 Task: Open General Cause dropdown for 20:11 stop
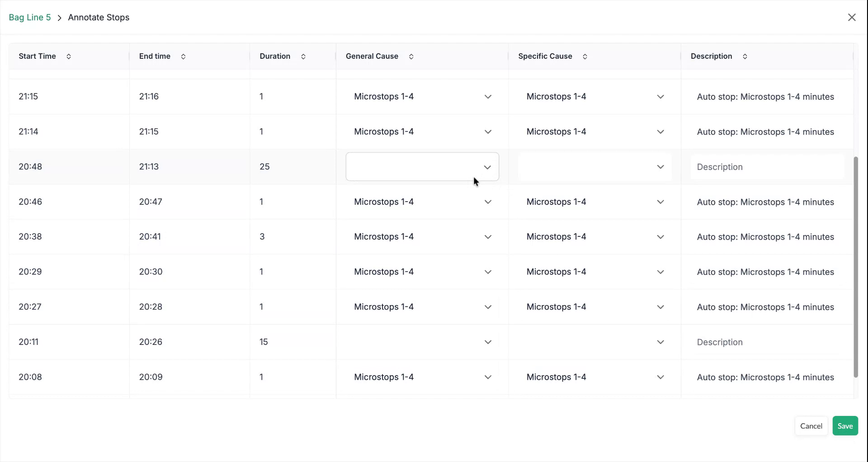[422, 342]
